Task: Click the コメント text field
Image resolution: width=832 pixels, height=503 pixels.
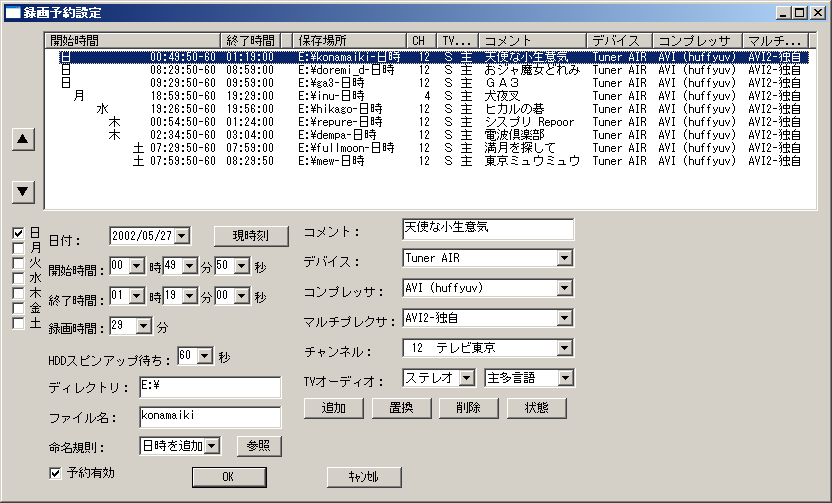Action: 488,229
